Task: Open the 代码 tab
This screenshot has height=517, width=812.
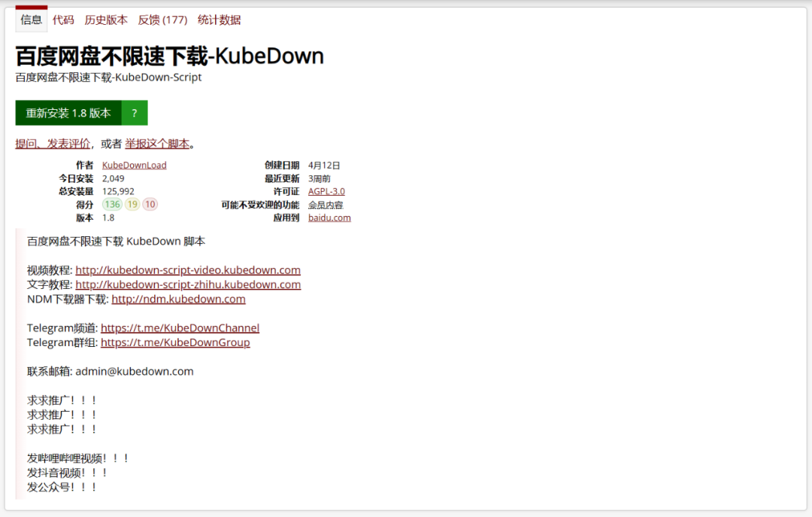Action: (x=63, y=20)
